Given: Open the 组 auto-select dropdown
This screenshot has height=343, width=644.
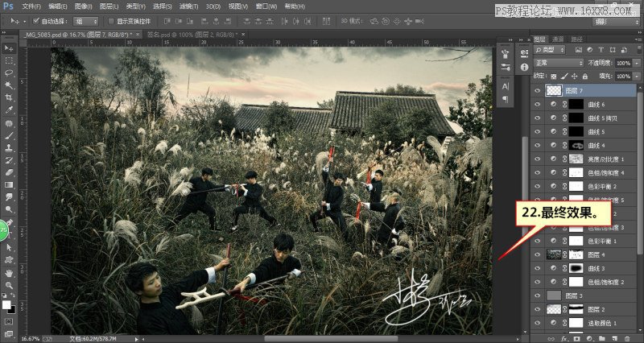Looking at the screenshot, I should tap(85, 21).
